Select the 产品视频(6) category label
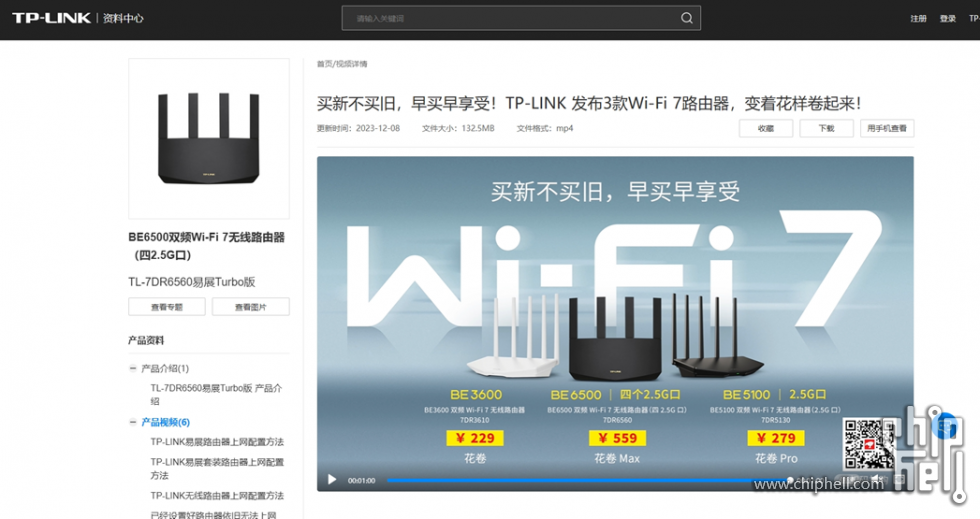 (166, 422)
